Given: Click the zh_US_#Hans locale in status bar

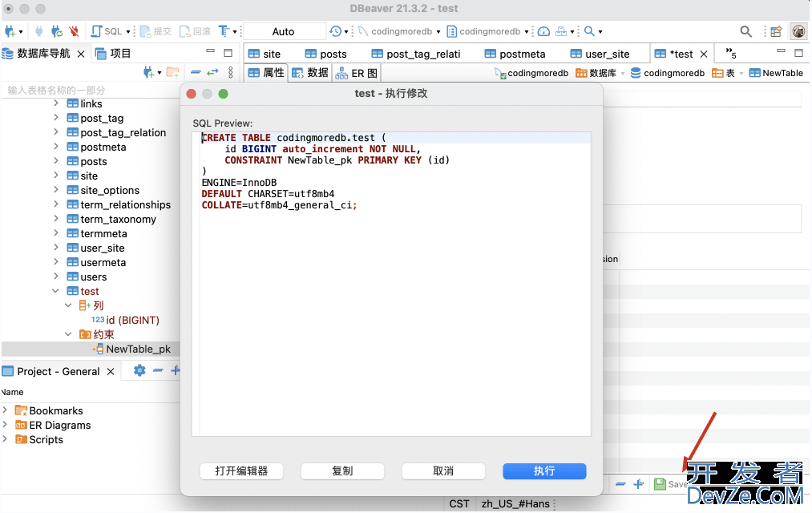Looking at the screenshot, I should coord(515,503).
